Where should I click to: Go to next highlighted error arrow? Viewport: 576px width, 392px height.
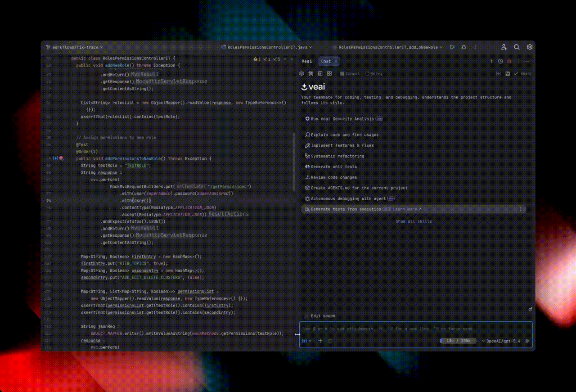(x=292, y=59)
